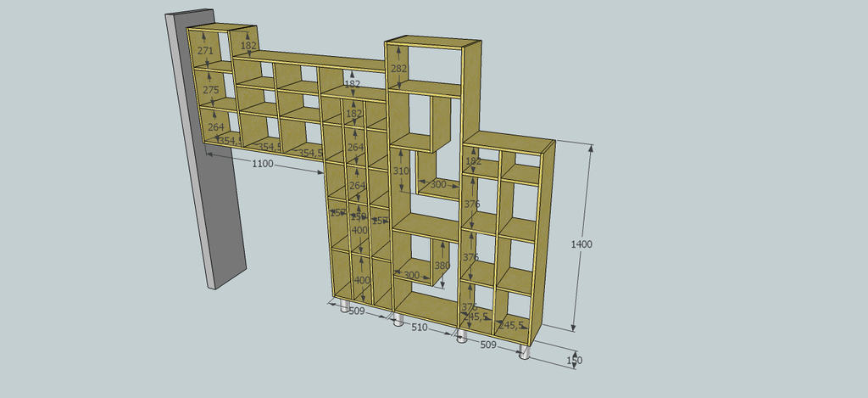Image resolution: width=868 pixels, height=398 pixels.
Task: Select the 510 bottom width dimension label
Action: pyautogui.click(x=421, y=327)
